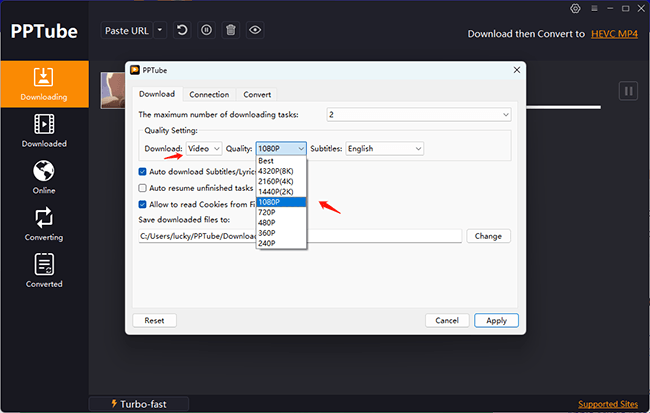Image resolution: width=650 pixels, height=413 pixels.
Task: Click the Turbo-fast button
Action: (139, 404)
